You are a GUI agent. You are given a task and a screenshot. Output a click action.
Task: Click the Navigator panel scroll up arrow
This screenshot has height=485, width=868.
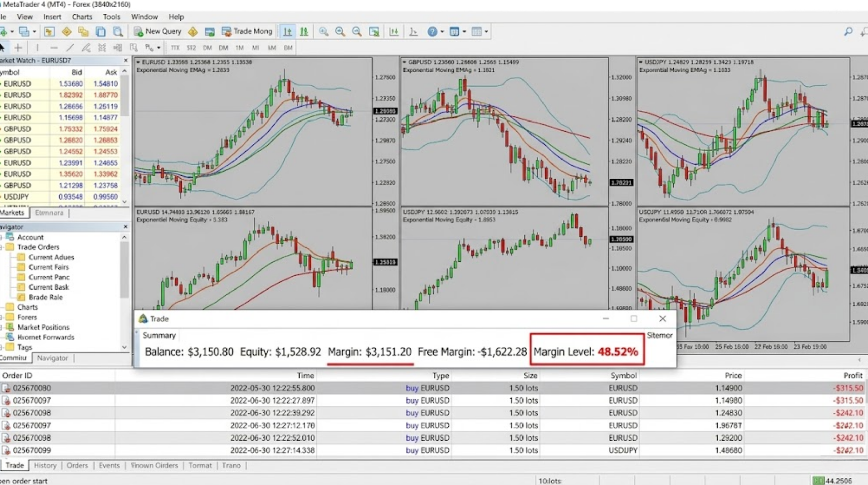(124, 237)
